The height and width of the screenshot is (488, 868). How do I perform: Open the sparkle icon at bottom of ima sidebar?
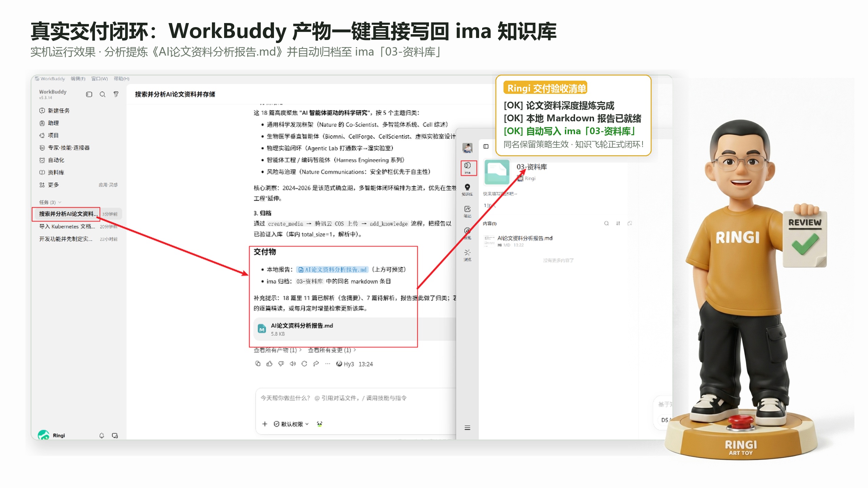[467, 255]
